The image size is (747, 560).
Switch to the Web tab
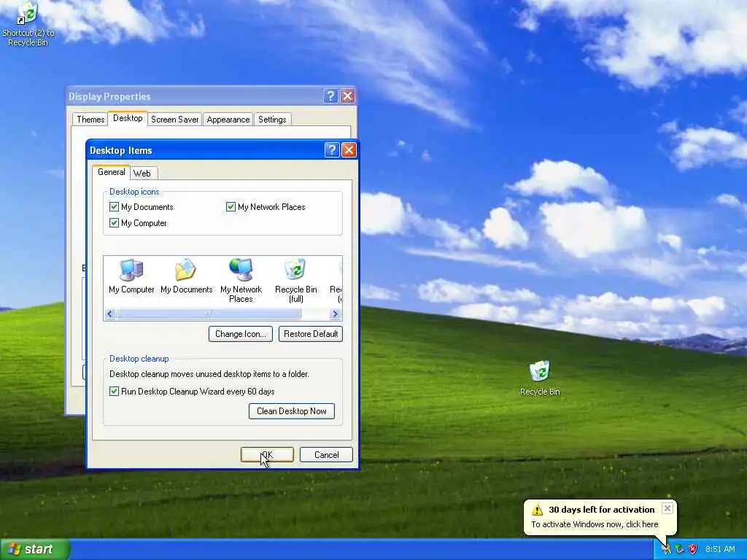coord(142,174)
